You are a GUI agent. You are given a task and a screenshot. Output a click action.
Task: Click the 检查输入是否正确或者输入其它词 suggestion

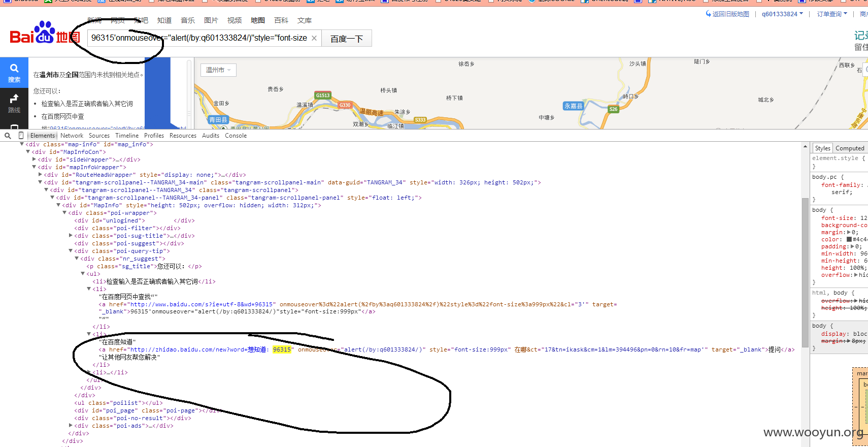click(x=87, y=104)
